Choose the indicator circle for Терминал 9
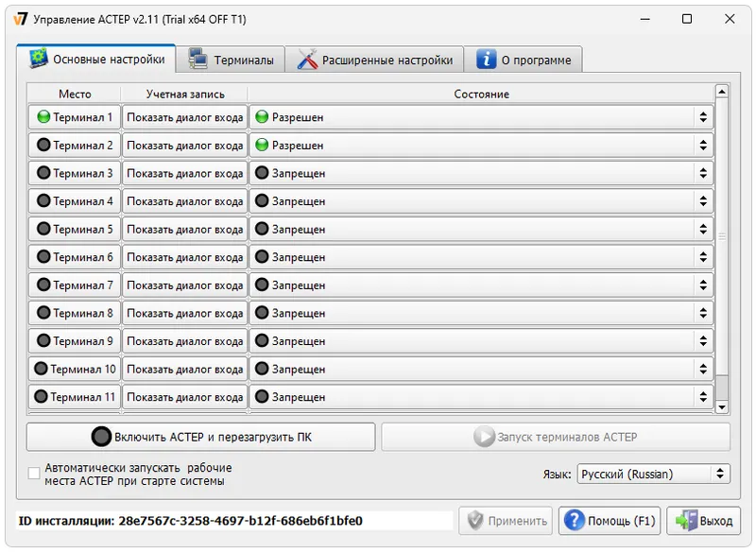The width and height of the screenshot is (756, 553). [x=43, y=340]
